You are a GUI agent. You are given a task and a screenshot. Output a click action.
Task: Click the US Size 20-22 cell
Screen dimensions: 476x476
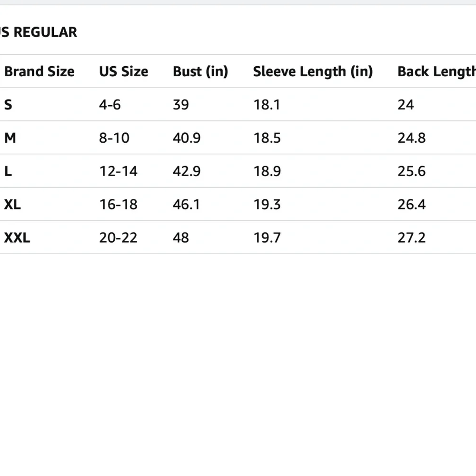click(x=118, y=238)
